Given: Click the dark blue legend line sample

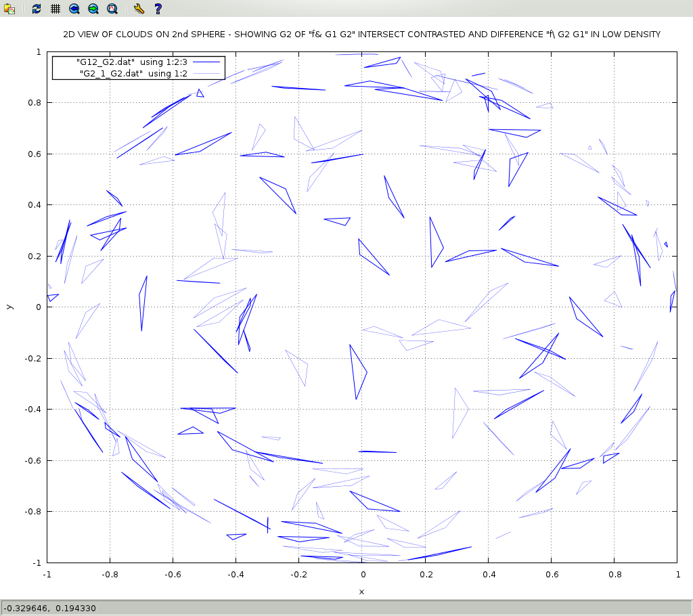Looking at the screenshot, I should point(207,62).
